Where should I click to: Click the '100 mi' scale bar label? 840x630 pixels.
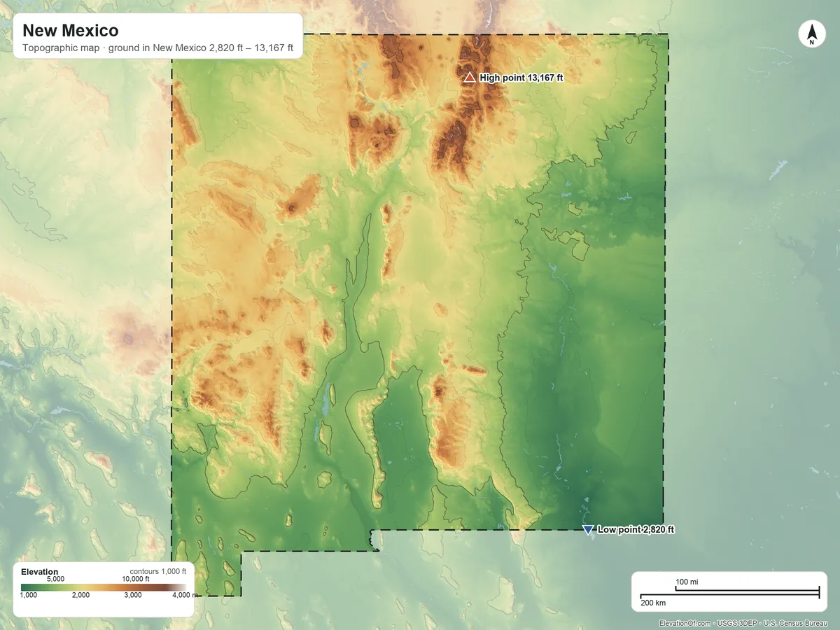(x=687, y=582)
